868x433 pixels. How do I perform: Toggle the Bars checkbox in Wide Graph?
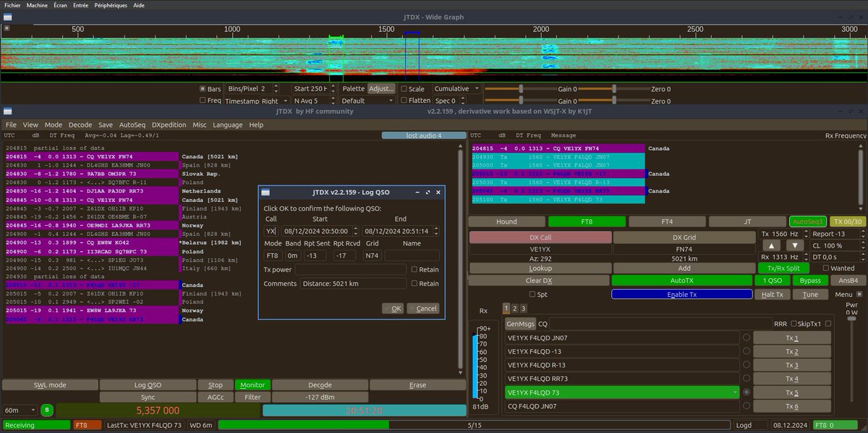point(203,89)
